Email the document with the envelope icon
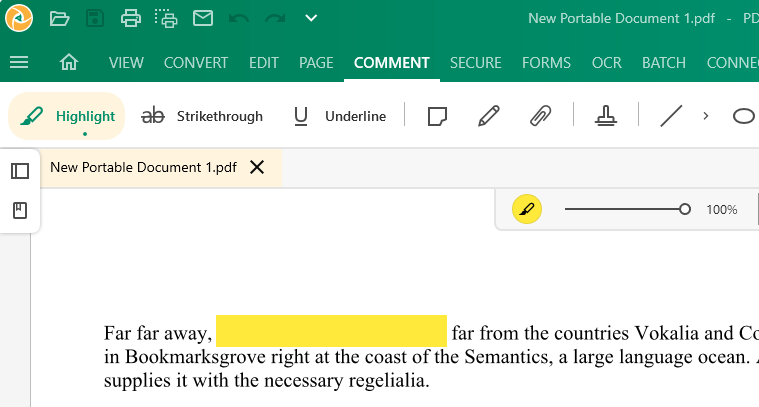Image resolution: width=759 pixels, height=407 pixels. pos(203,18)
